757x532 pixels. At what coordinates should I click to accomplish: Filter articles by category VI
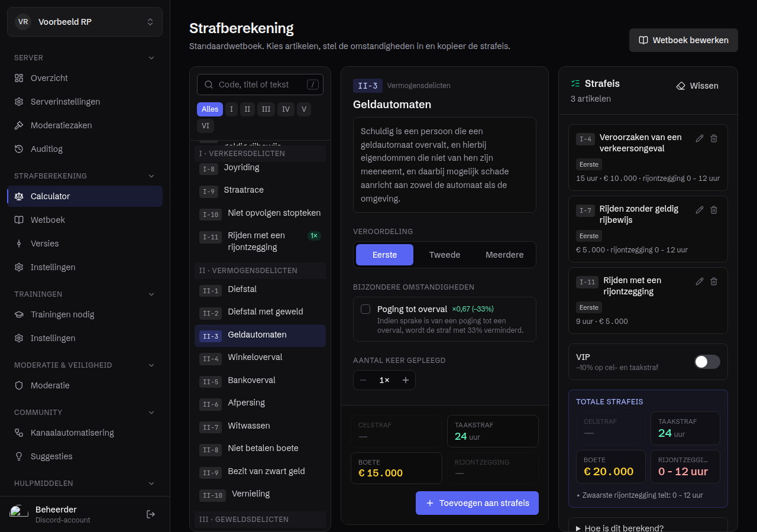[x=205, y=126]
